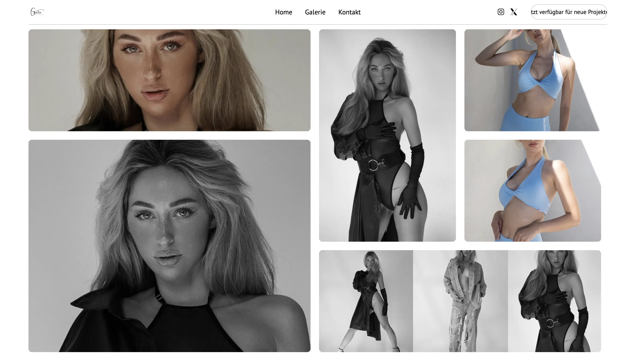
Task: Open the Home navigation item
Action: [x=284, y=12]
